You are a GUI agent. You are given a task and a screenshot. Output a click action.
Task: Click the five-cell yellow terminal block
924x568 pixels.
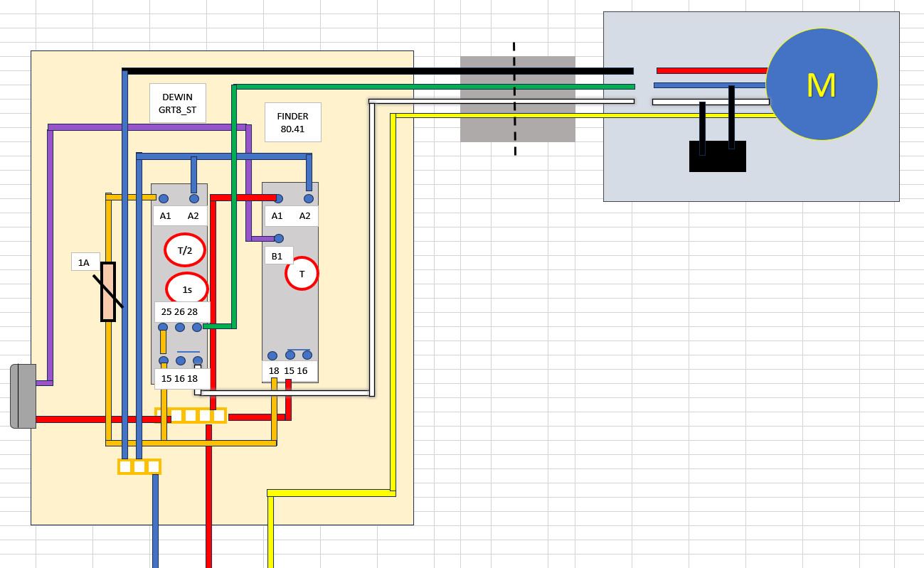point(191,415)
